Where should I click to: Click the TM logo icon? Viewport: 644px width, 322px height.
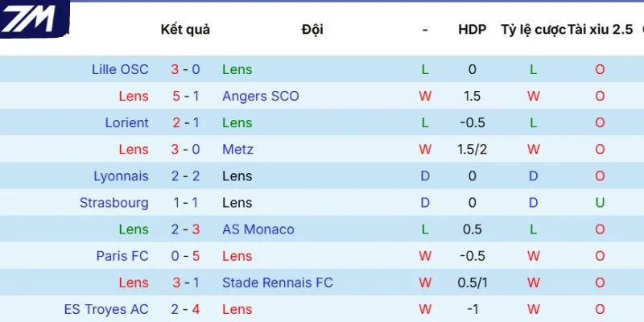34,19
